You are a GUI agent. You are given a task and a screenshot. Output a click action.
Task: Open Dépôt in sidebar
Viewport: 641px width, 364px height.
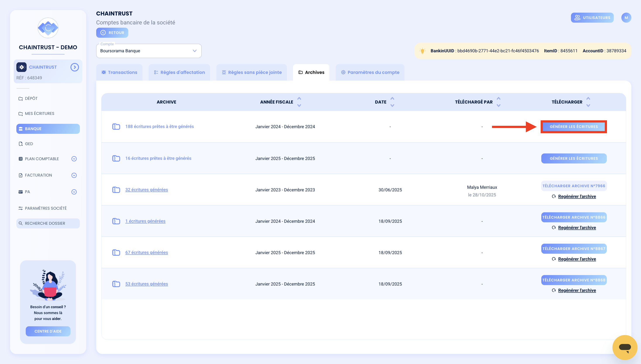pos(48,99)
